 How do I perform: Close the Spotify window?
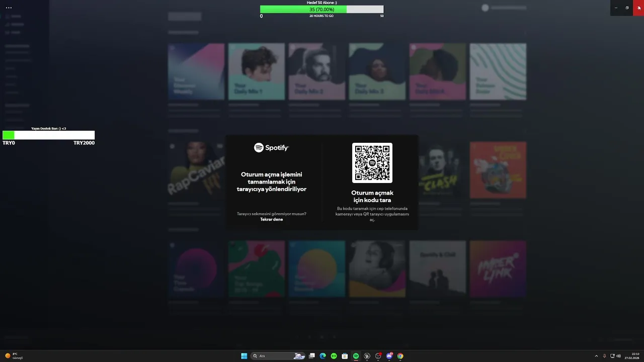pyautogui.click(x=638, y=8)
